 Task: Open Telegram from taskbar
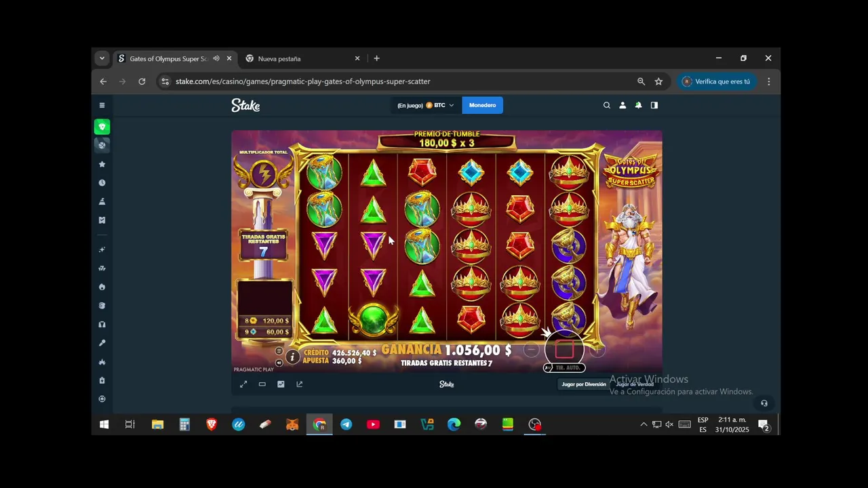click(x=346, y=424)
